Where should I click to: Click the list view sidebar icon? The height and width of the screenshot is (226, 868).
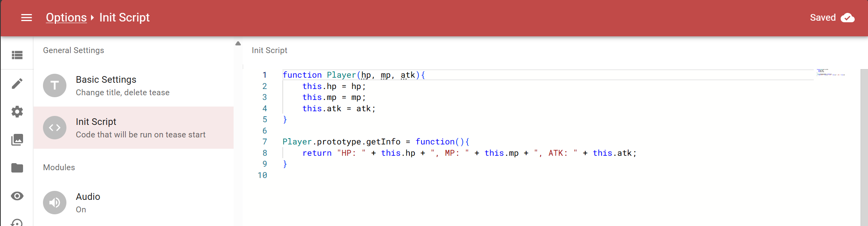click(17, 55)
